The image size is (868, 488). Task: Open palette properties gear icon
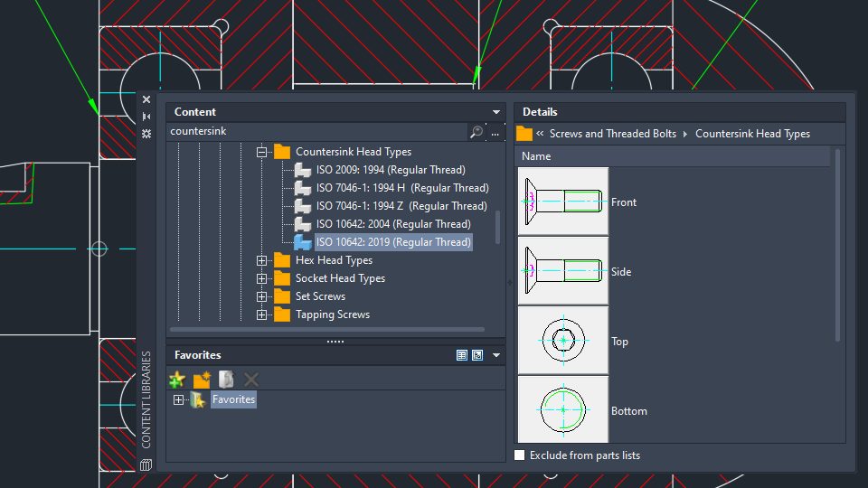pyautogui.click(x=146, y=133)
